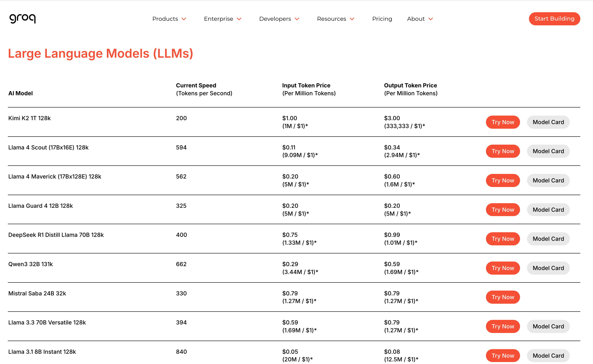Click the Groq logo
Image resolution: width=593 pixels, height=364 pixels.
[22, 18]
